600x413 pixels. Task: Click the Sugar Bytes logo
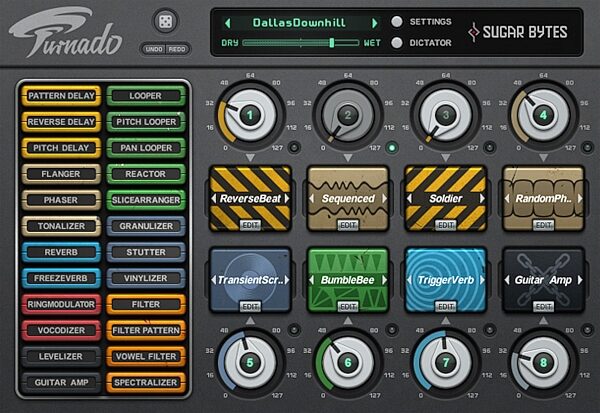(518, 32)
